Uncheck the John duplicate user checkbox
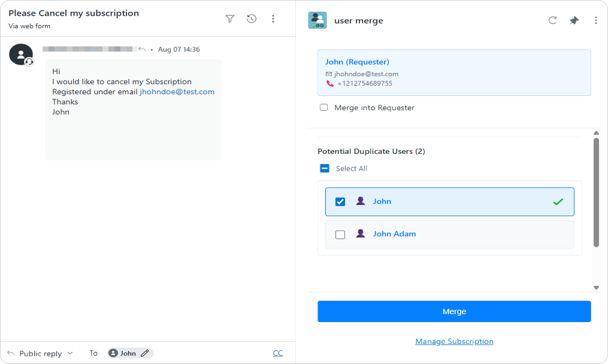608x364 pixels. click(340, 202)
